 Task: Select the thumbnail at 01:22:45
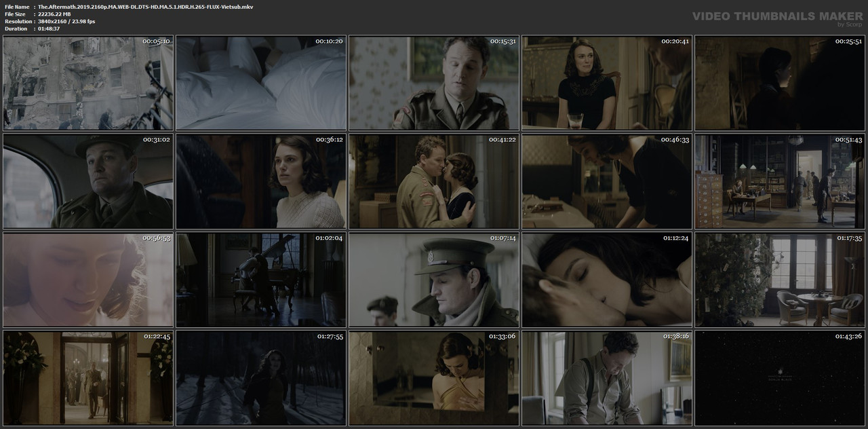[88, 377]
